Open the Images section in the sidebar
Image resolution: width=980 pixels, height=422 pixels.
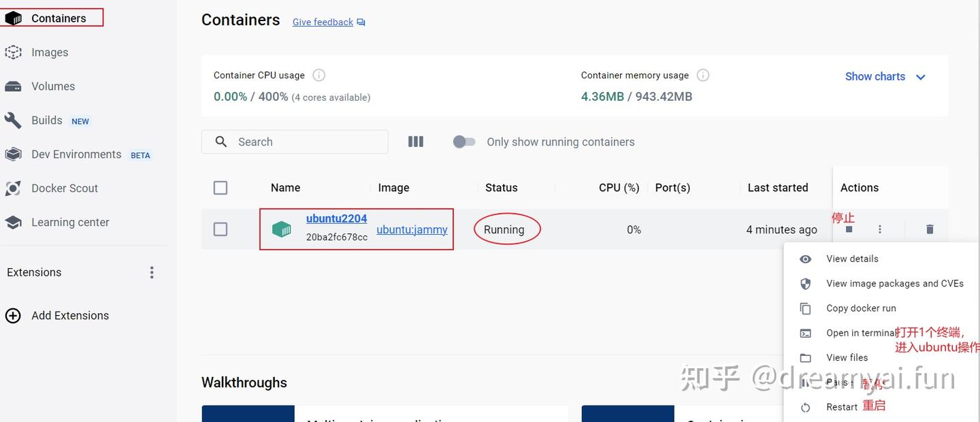[49, 52]
